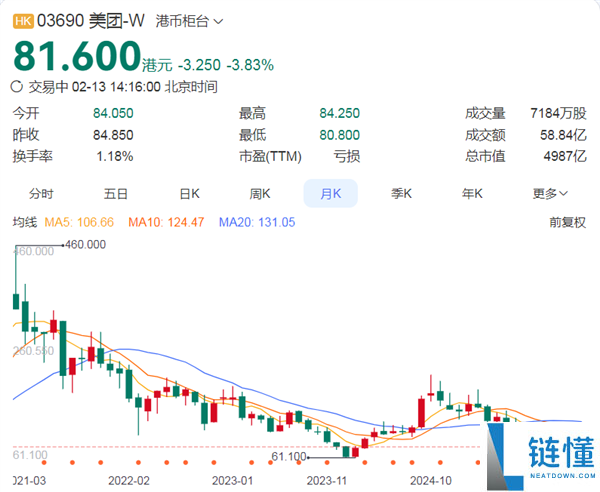Click the current price 81.600

(x=77, y=57)
